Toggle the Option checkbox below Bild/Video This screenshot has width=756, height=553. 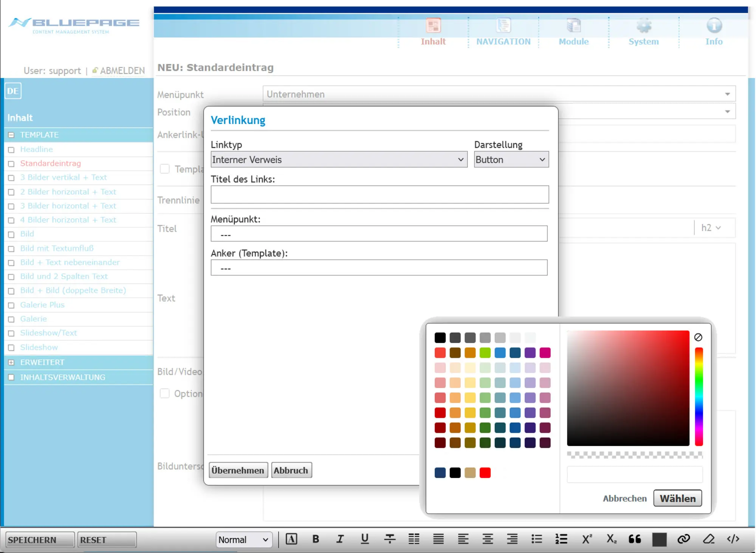click(164, 393)
